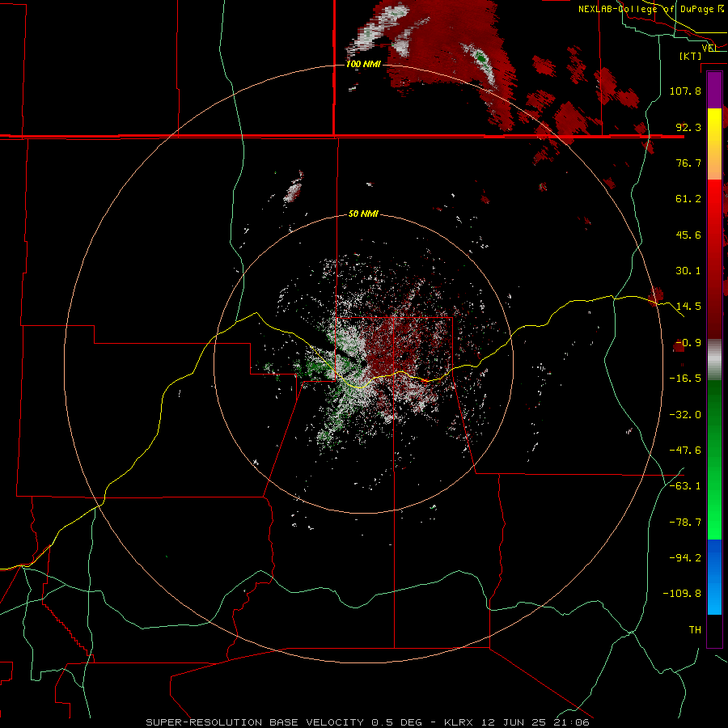Click the TH legend label
This screenshot has height=728, width=728.
(695, 630)
